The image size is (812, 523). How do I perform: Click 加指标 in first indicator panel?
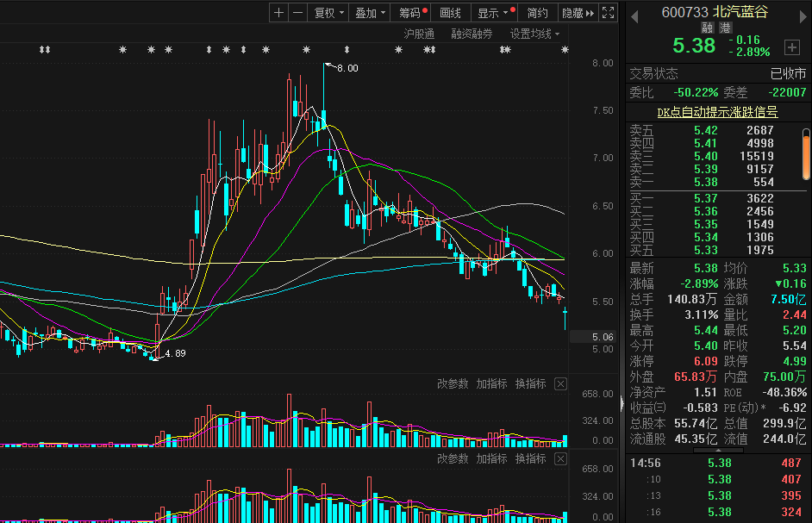tap(491, 383)
